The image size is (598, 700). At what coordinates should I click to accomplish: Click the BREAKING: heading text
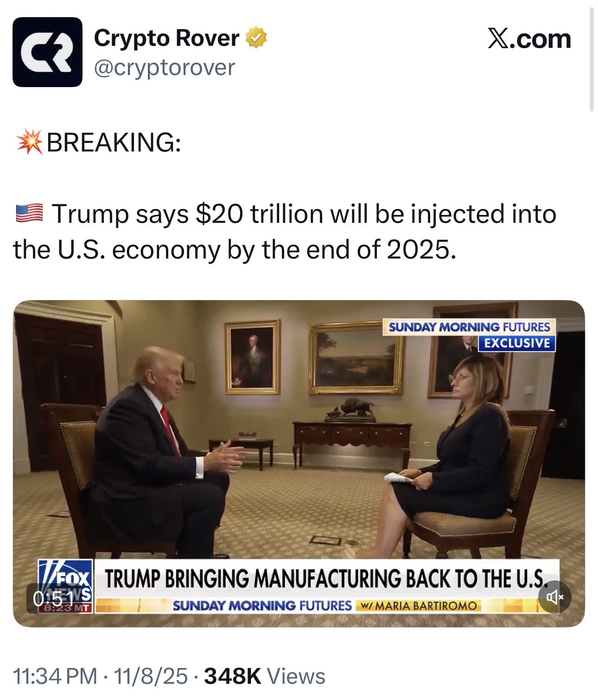coord(114,142)
